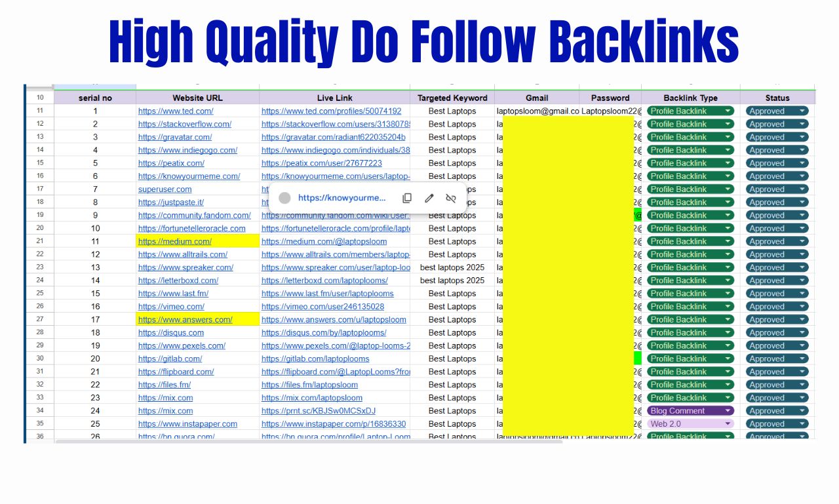Select the "Backlink Type" header cell
Viewport: 839px width, 504px height.
(x=691, y=98)
